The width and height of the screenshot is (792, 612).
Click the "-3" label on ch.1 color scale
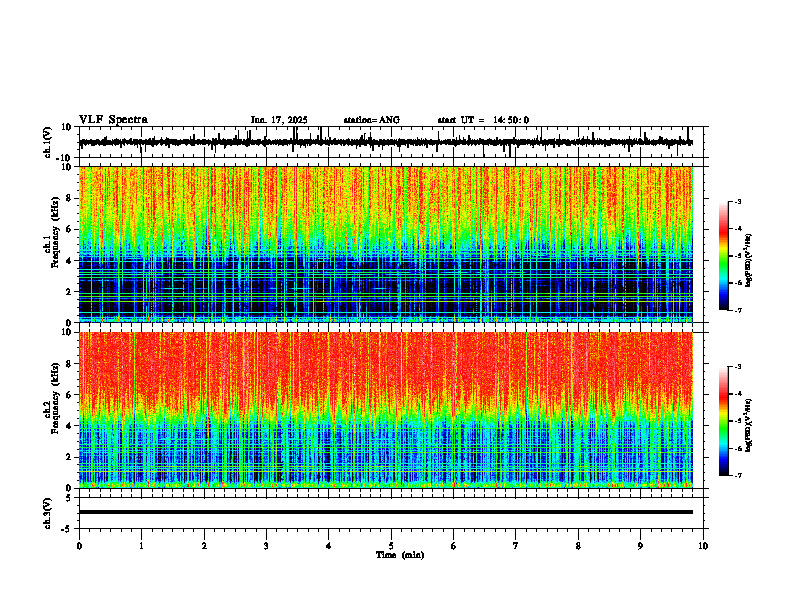[738, 202]
